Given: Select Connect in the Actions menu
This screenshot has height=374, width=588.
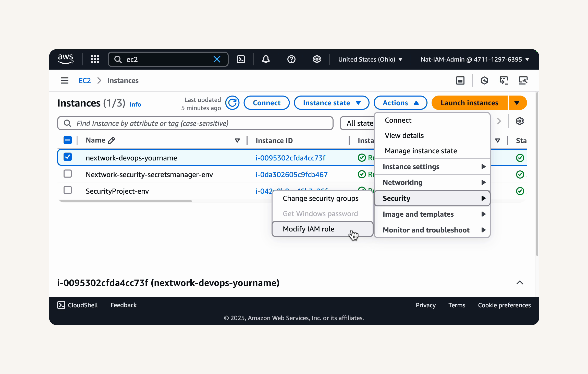Looking at the screenshot, I should [x=432, y=120].
